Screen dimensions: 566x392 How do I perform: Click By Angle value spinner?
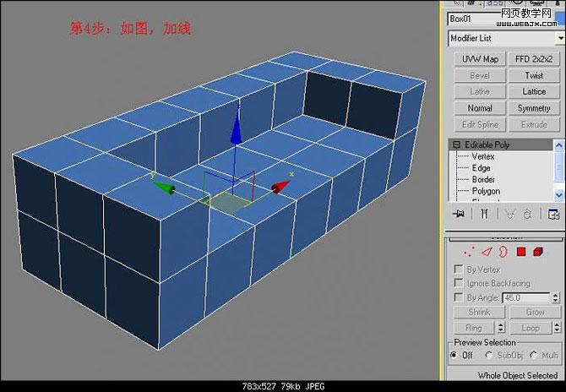556,297
